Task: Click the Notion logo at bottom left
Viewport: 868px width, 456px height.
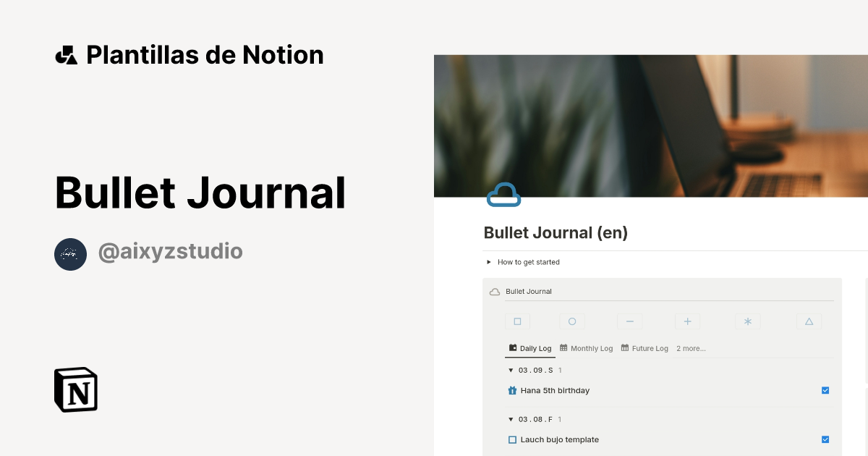Action: click(x=75, y=389)
